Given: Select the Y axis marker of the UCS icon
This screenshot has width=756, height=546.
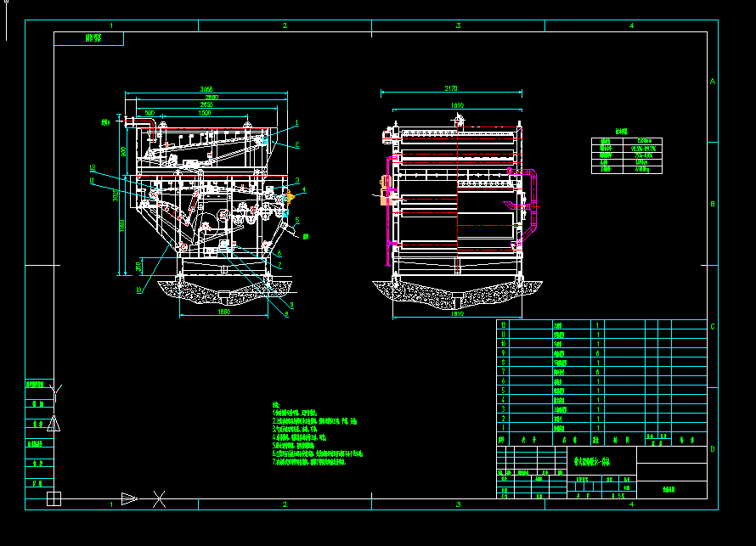Looking at the screenshot, I should pyautogui.click(x=56, y=393).
